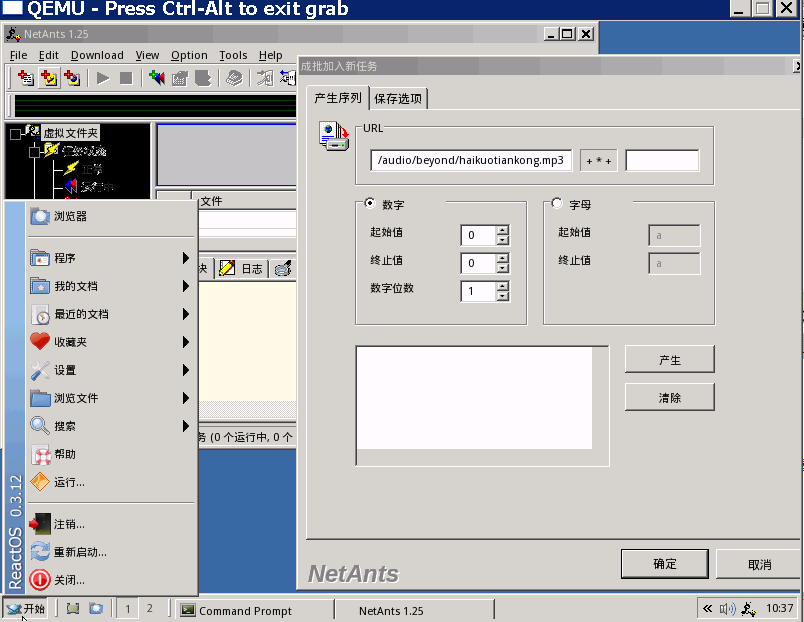The image size is (804, 622).
Task: Open the Help menu
Action: pos(270,55)
